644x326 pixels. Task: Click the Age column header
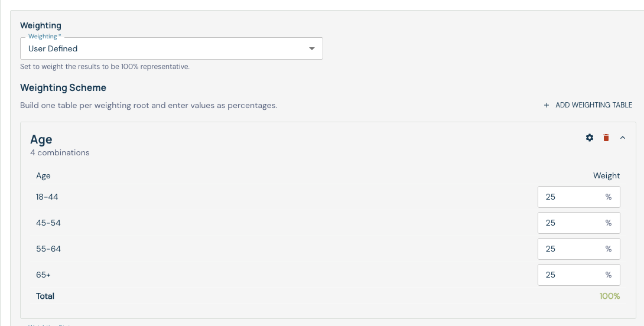point(43,176)
